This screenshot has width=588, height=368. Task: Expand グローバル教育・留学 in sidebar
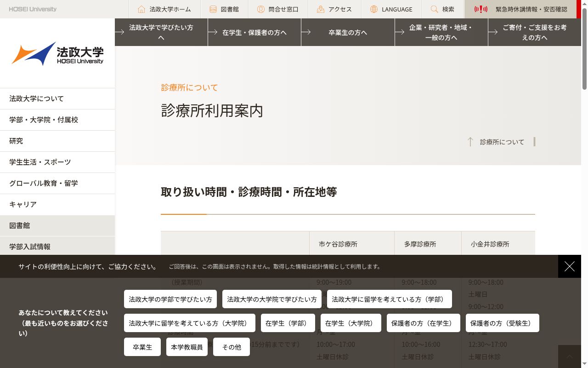tap(57, 183)
